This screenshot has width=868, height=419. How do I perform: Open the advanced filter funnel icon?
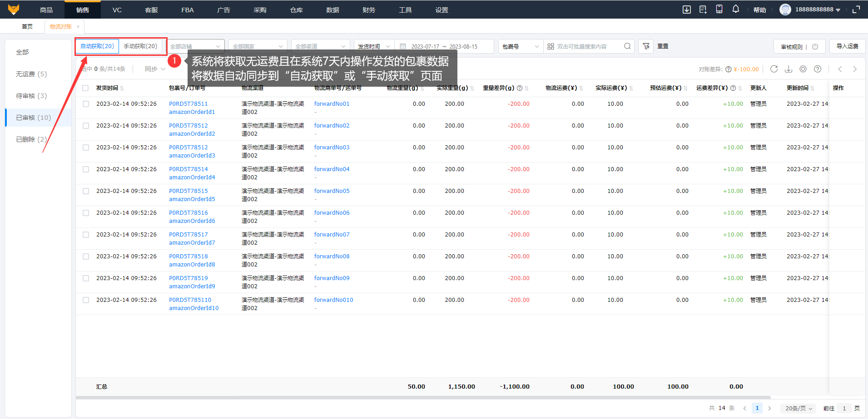646,46
